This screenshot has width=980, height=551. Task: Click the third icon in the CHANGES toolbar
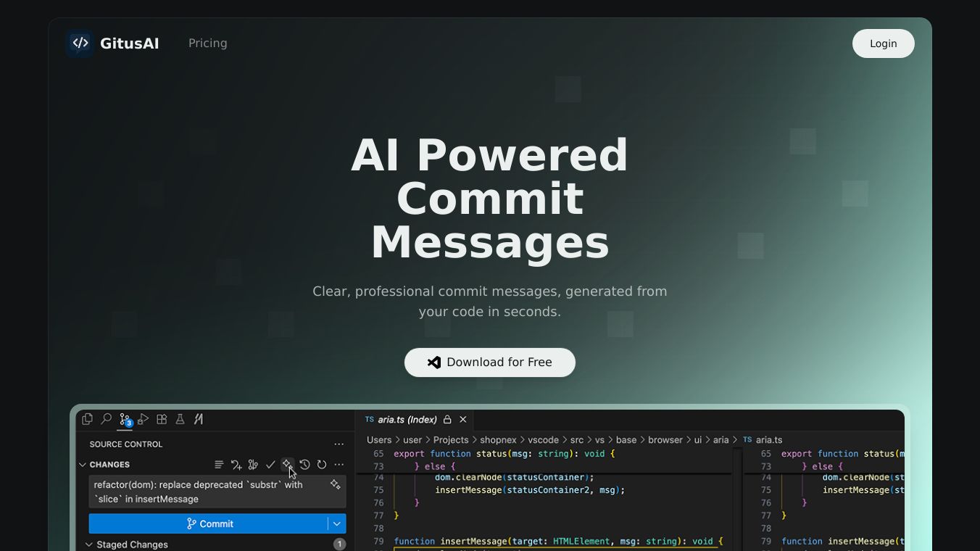pyautogui.click(x=253, y=465)
